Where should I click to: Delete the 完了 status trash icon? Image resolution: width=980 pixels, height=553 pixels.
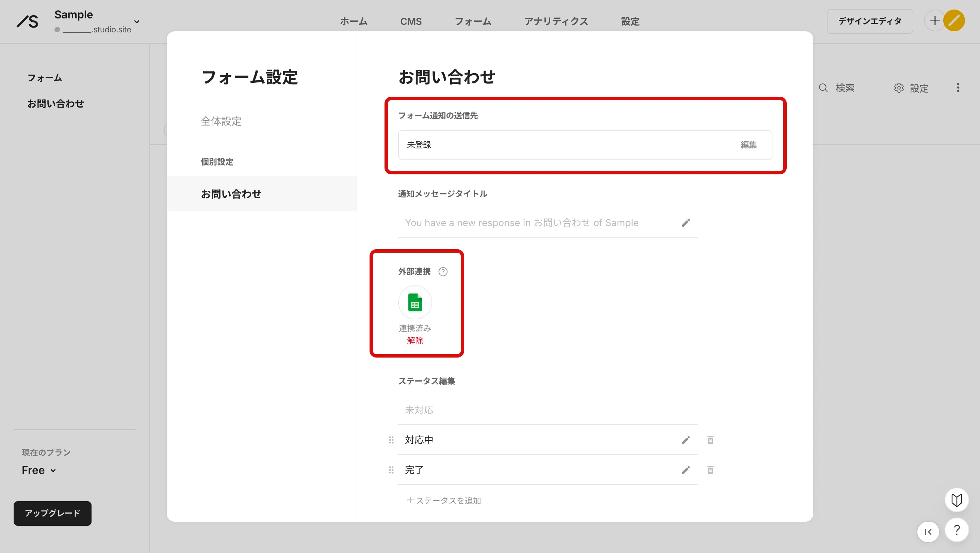pyautogui.click(x=710, y=470)
